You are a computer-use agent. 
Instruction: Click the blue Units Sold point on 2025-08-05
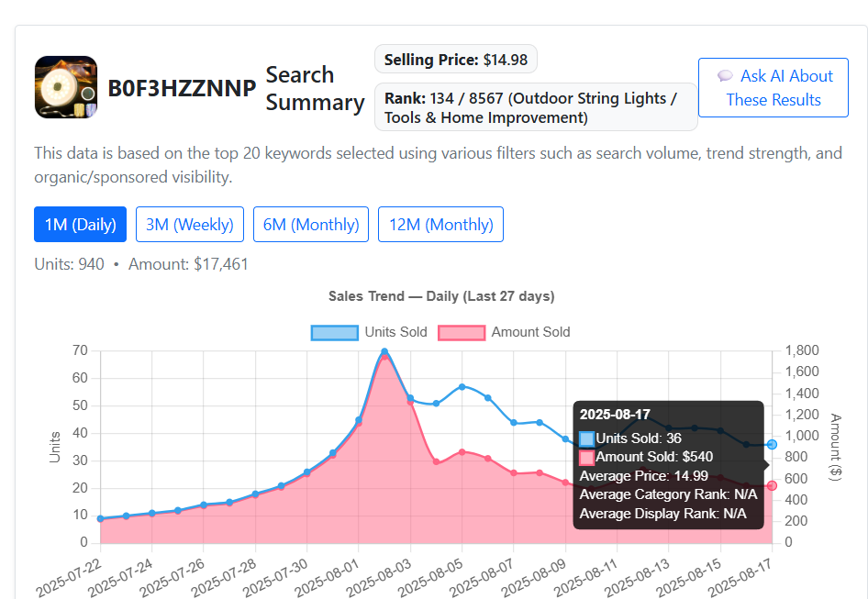pyautogui.click(x=462, y=386)
